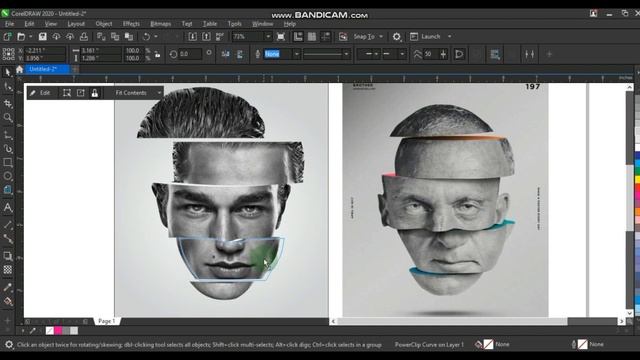
Task: Toggle Show grid button
Action: tap(312, 37)
